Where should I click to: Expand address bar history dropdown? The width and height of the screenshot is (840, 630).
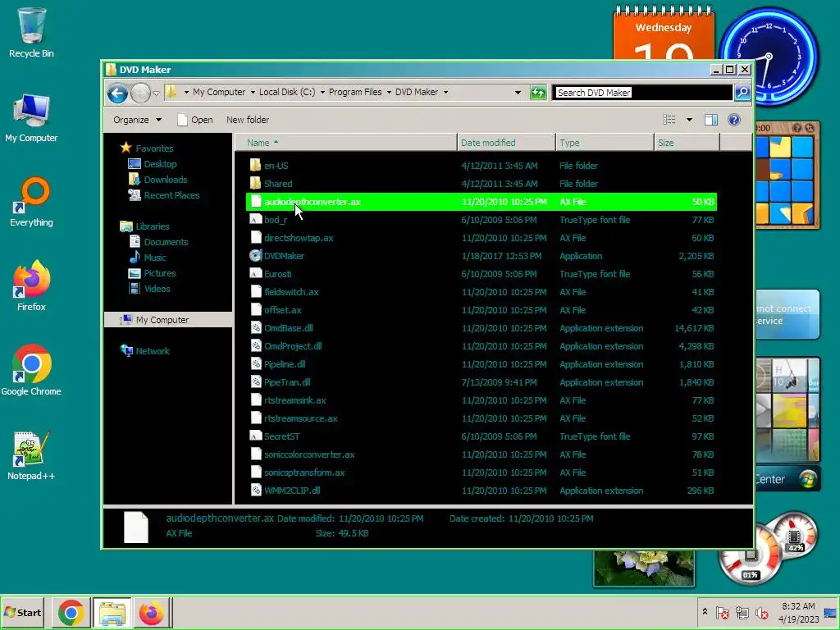518,93
